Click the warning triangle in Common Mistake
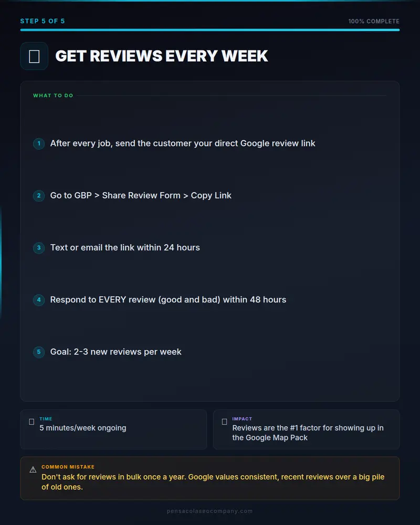The image size is (420, 525). point(33,470)
